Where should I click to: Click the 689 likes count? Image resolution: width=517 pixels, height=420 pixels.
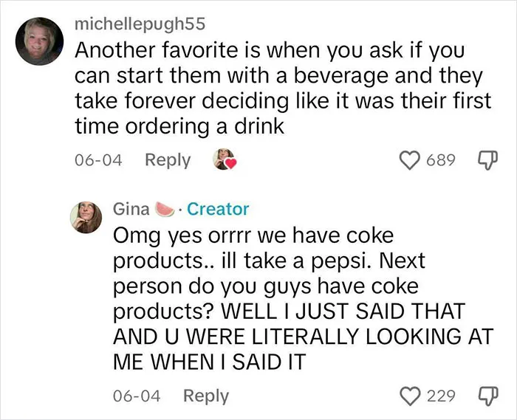[x=441, y=160]
